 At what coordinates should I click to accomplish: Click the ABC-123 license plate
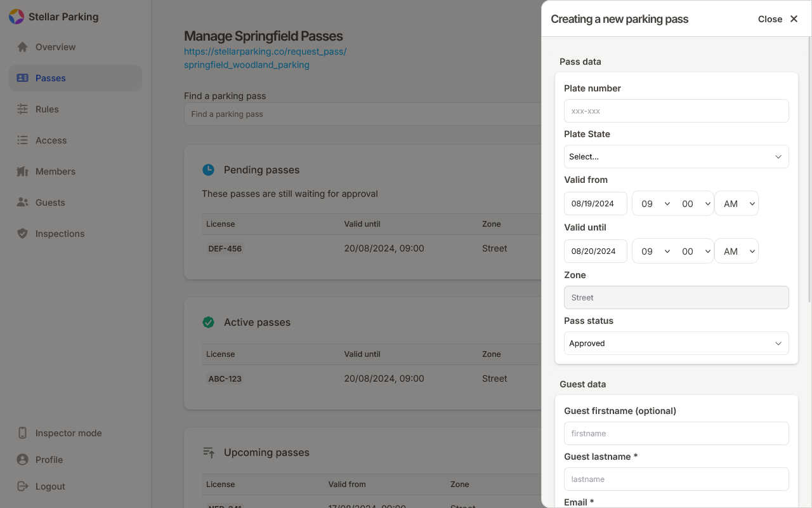(225, 379)
